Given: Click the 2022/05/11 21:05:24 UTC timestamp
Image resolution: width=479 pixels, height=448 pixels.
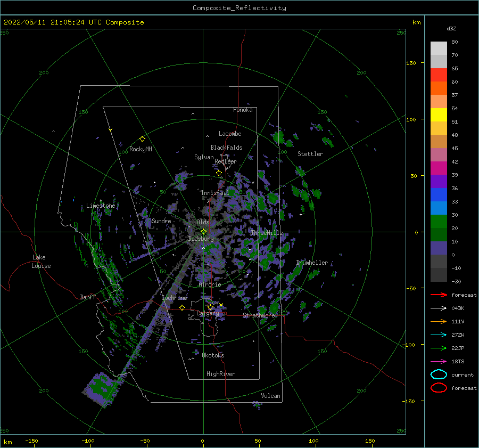Looking at the screenshot, I should (x=48, y=22).
